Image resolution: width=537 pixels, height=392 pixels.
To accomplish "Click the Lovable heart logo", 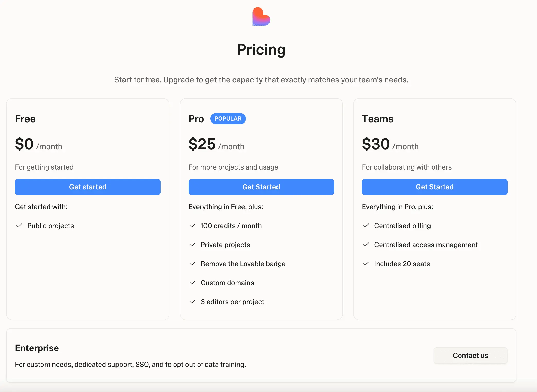I will [261, 16].
